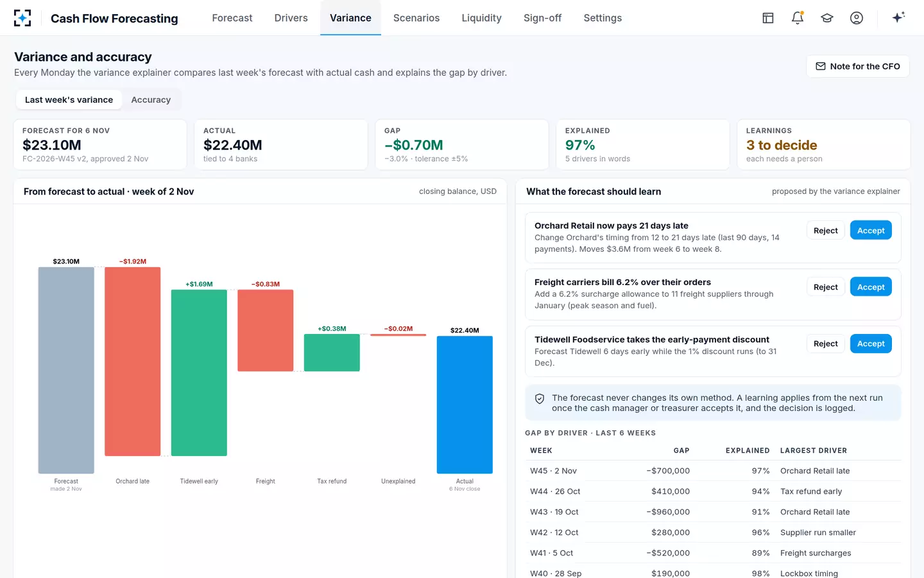This screenshot has width=924, height=578.
Task: Click the green Tidewell early waterfall bar
Action: 199,372
